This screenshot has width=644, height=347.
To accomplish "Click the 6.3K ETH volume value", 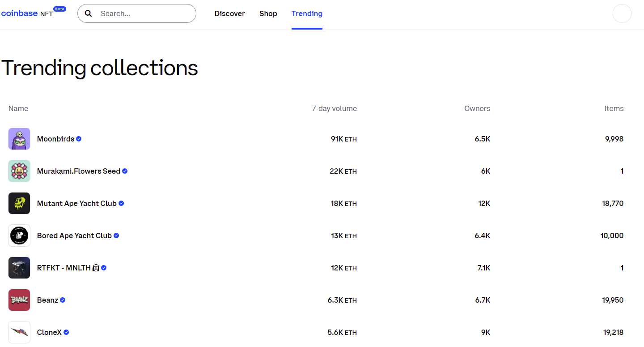I will 342,300.
